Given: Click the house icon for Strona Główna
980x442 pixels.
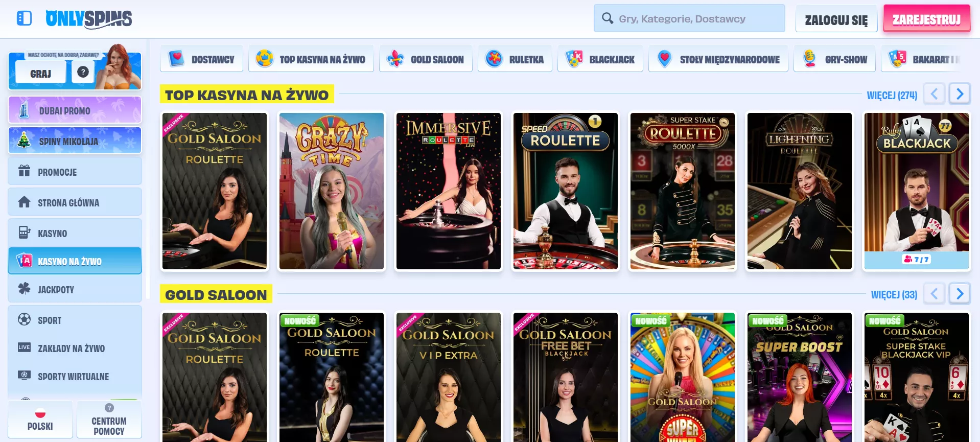Looking at the screenshot, I should point(24,202).
